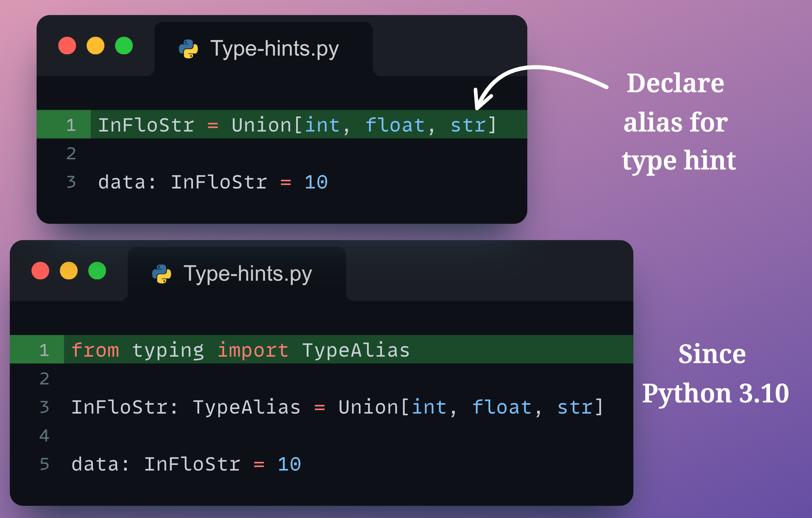Click the red traffic light in the top window
This screenshot has width=812, height=518.
coord(67,46)
